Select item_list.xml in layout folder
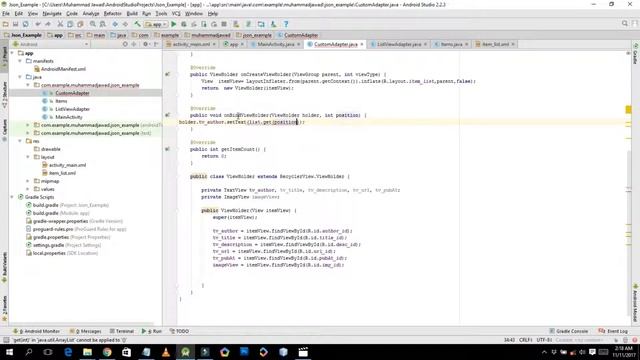 [x=62, y=173]
